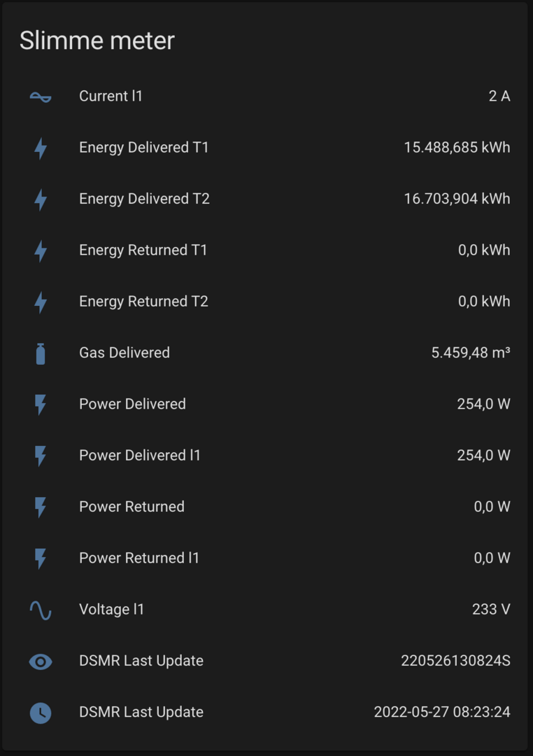The height and width of the screenshot is (756, 533).
Task: Click the DSMR Last Update clock icon
Action: pos(41,713)
